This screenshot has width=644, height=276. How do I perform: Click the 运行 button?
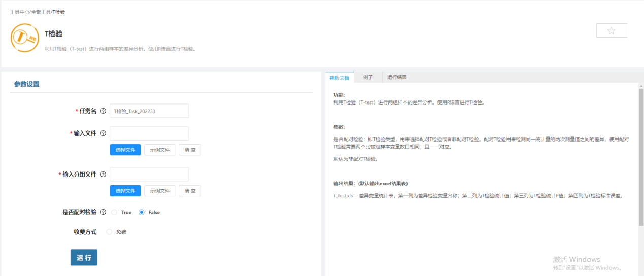point(84,257)
